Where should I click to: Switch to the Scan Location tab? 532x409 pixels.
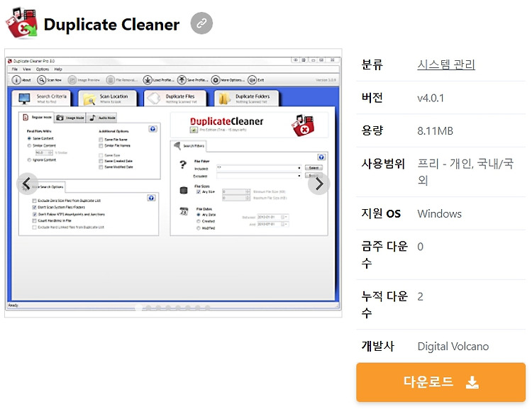pos(108,99)
